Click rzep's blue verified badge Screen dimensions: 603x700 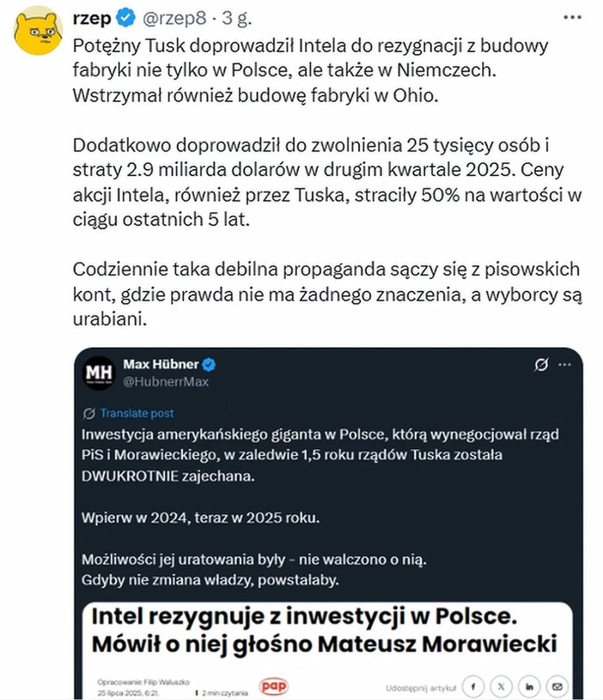125,18
